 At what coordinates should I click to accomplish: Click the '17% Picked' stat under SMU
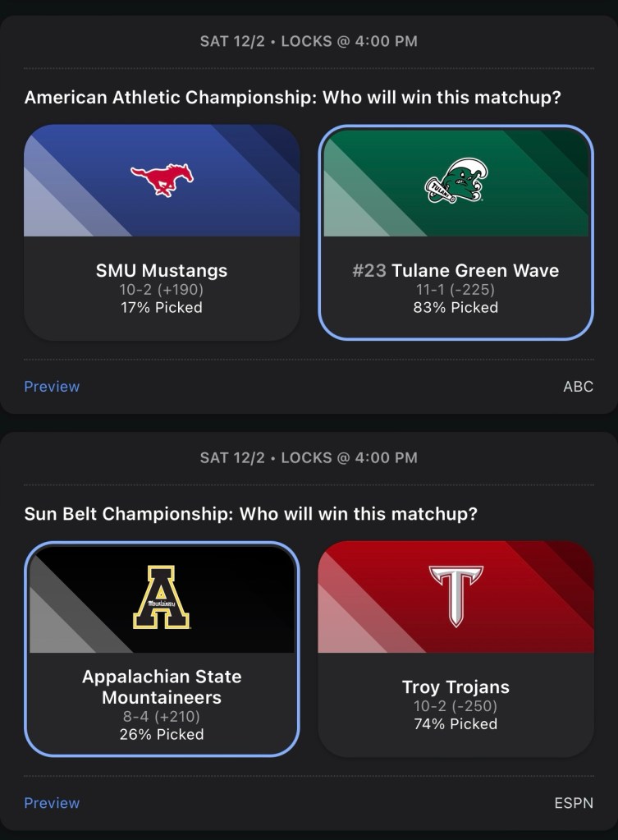point(162,308)
